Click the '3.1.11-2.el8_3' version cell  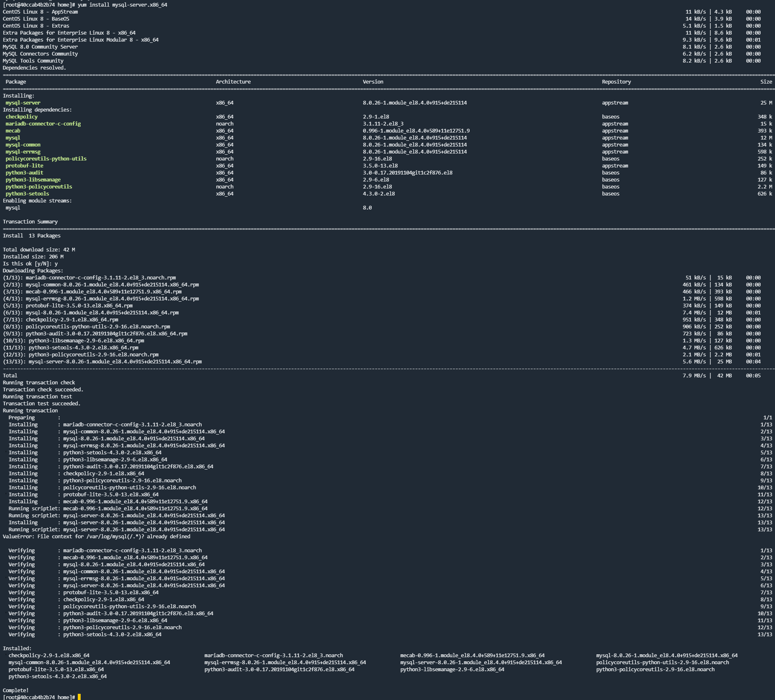(383, 124)
